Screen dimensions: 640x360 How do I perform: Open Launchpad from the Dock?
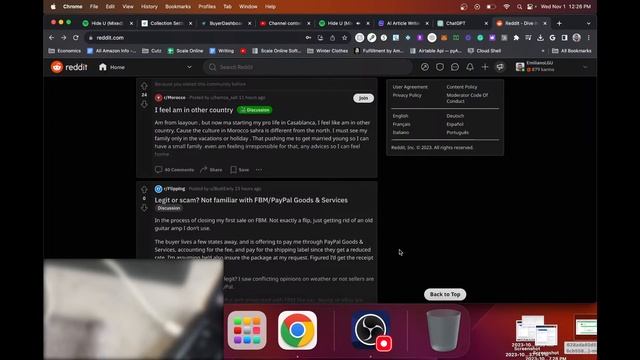pos(247,330)
